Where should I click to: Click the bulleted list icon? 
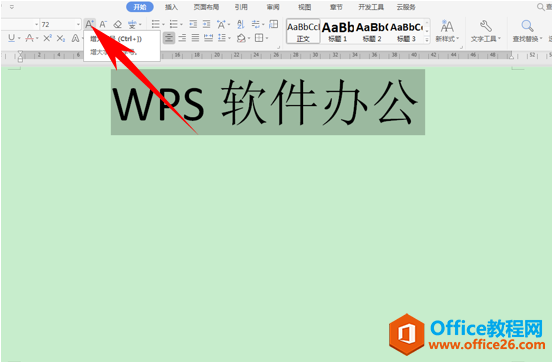(156, 24)
